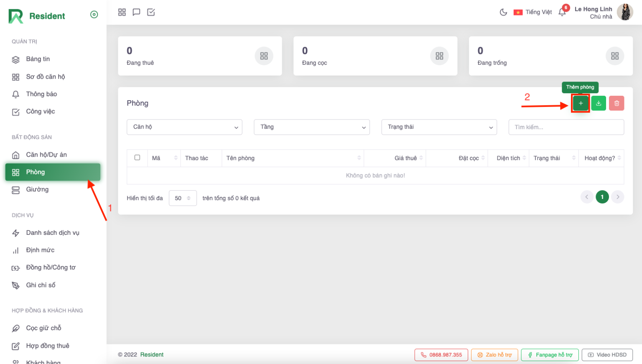Open the Trạng thái filter dropdown

[x=439, y=127]
